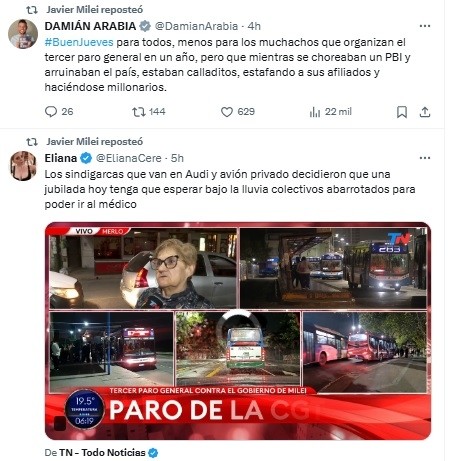Repost Damián Arabia's tweet with 144 reposts
The height and width of the screenshot is (461, 450).
pos(139,112)
